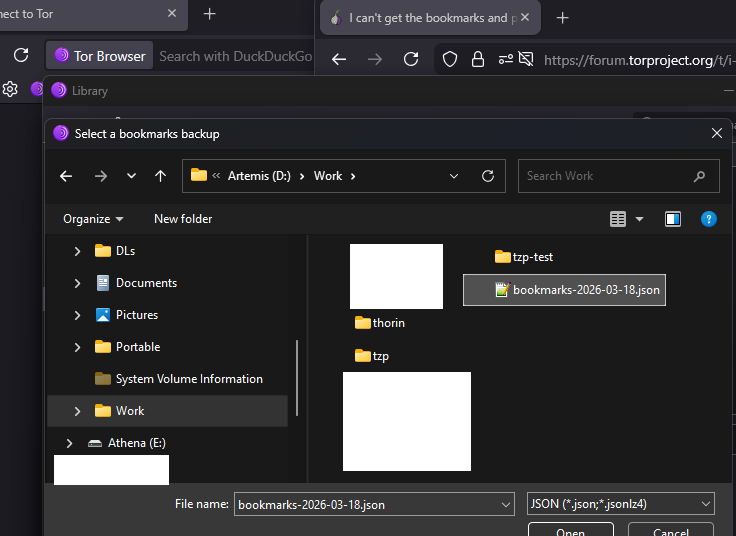This screenshot has width=736, height=536.
Task: Open file dialog help
Action: [708, 219]
